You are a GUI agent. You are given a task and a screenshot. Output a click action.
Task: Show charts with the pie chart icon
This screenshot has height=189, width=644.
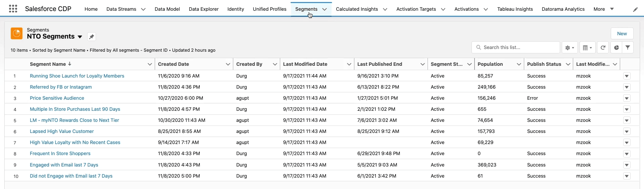pos(616,48)
